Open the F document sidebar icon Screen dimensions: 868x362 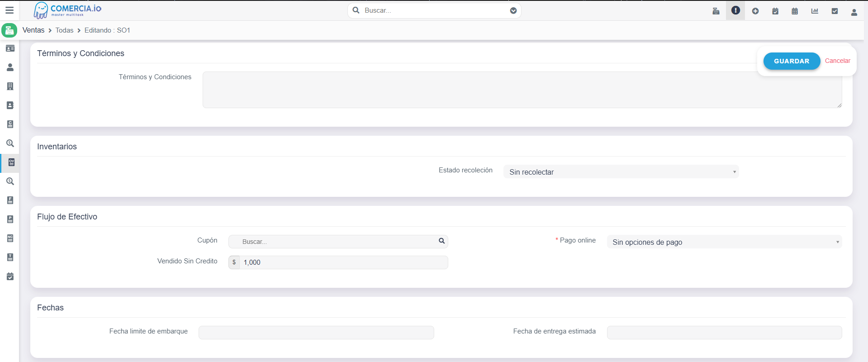pos(10,200)
